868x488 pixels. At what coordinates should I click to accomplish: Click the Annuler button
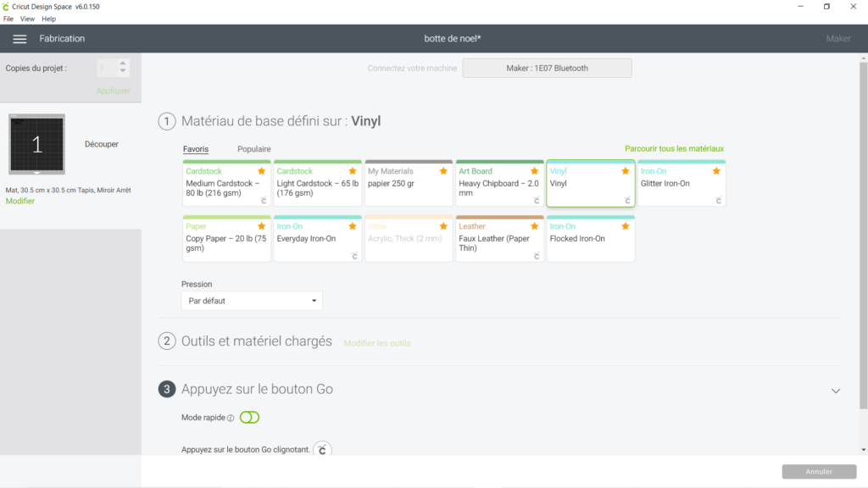[x=819, y=471]
